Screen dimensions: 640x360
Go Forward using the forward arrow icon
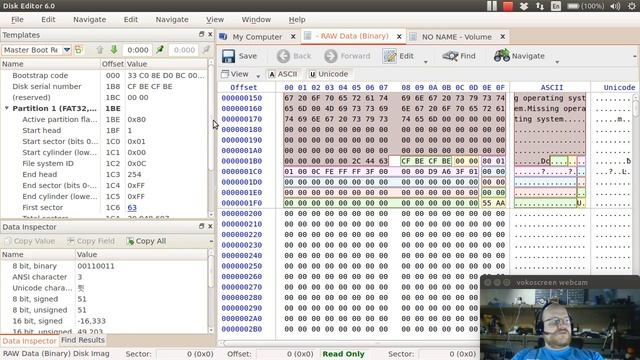point(331,56)
